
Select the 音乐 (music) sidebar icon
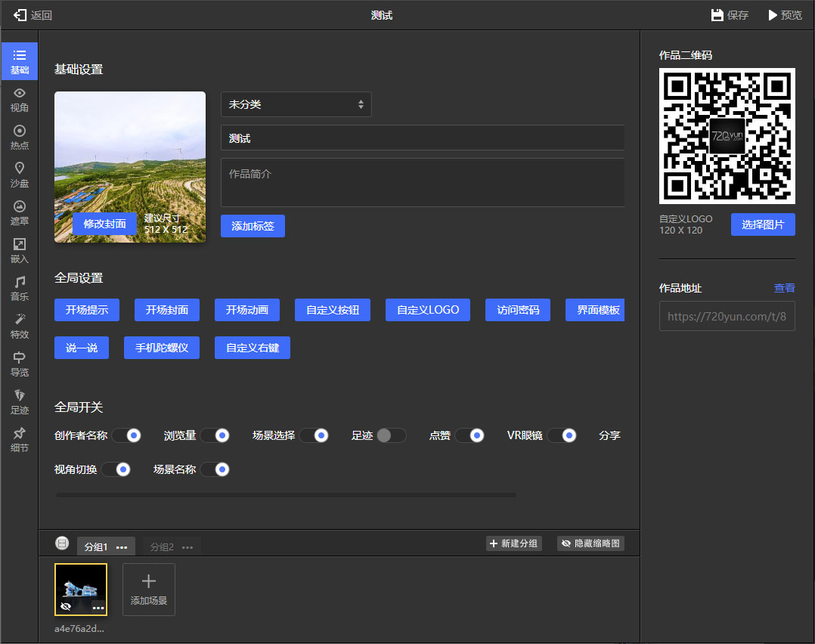click(x=20, y=288)
